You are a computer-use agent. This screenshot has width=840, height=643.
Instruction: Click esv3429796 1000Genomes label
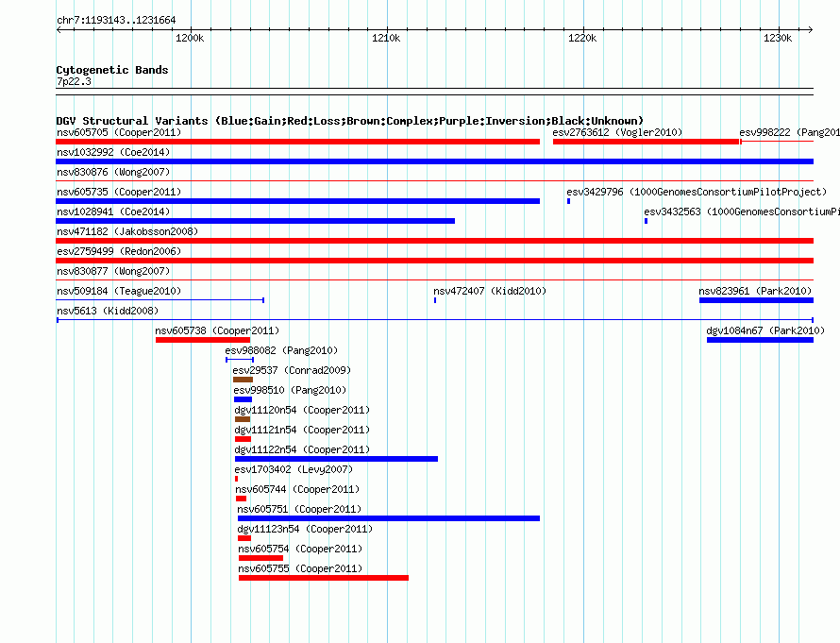click(x=697, y=192)
